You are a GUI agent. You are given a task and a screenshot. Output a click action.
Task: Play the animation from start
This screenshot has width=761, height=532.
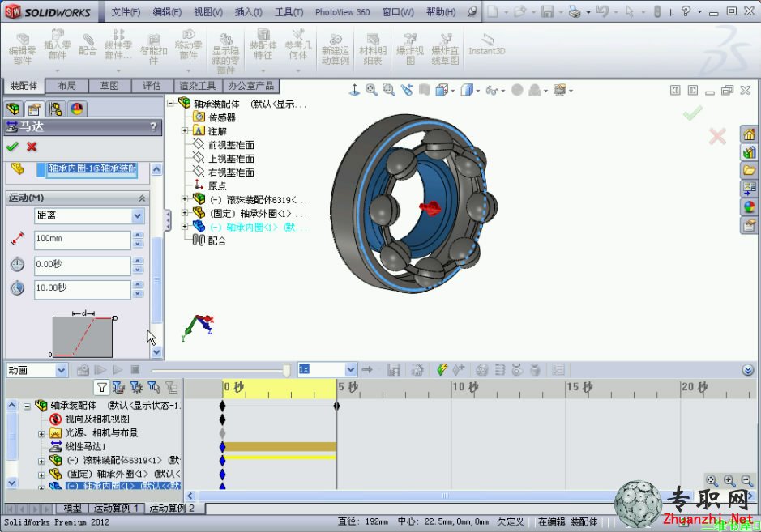click(x=100, y=370)
